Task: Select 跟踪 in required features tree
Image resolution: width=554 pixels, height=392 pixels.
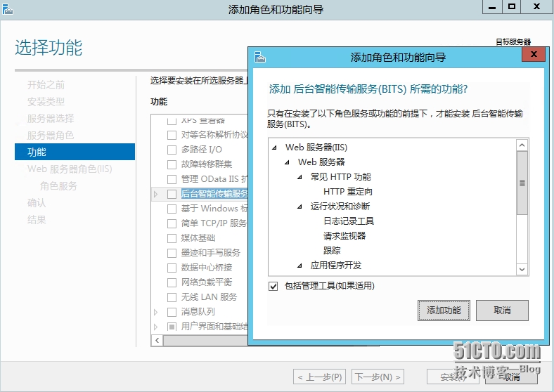Action: pos(332,251)
